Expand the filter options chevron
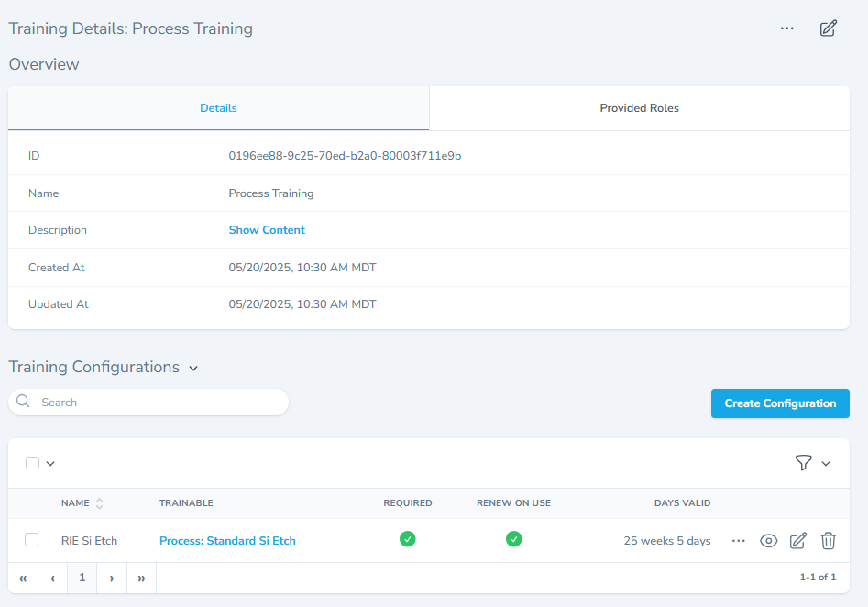The height and width of the screenshot is (607, 868). (x=826, y=464)
